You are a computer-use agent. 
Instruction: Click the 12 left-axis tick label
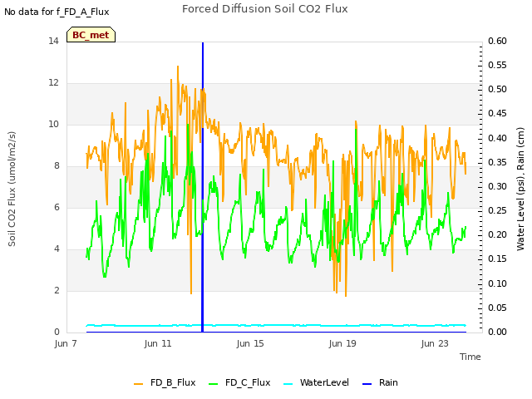click(x=53, y=83)
